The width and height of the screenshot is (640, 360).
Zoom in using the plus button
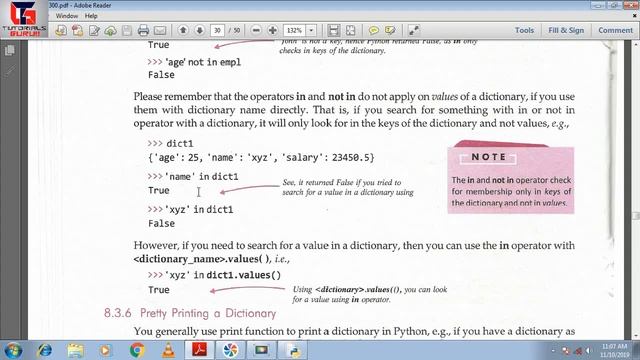click(x=273, y=30)
